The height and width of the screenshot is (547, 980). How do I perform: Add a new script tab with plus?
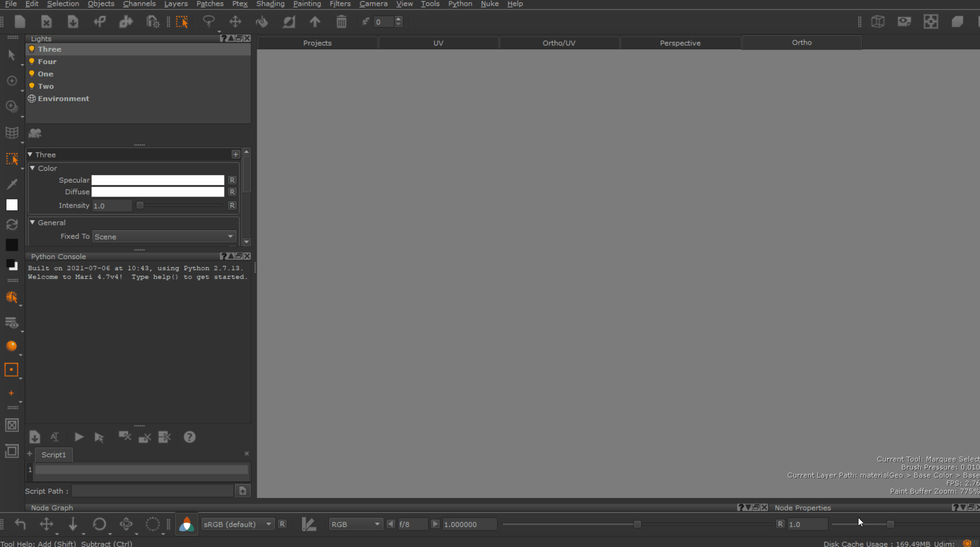click(30, 454)
